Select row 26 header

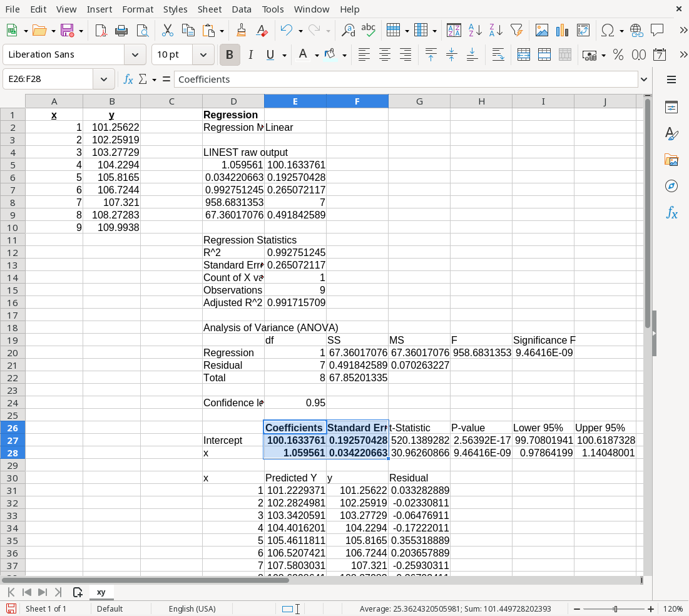(x=13, y=428)
